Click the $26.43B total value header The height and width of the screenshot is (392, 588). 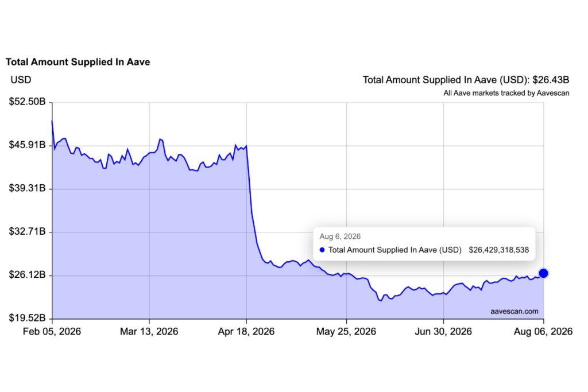click(551, 80)
